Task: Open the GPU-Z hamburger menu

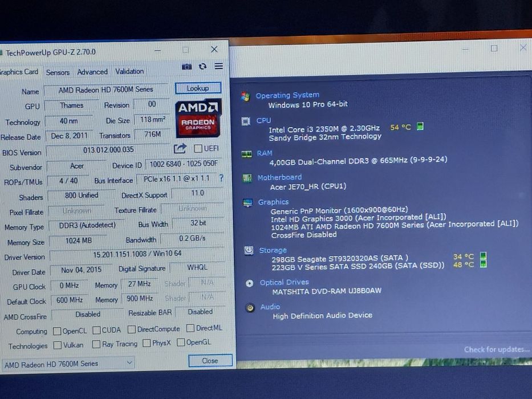Action: click(x=219, y=66)
